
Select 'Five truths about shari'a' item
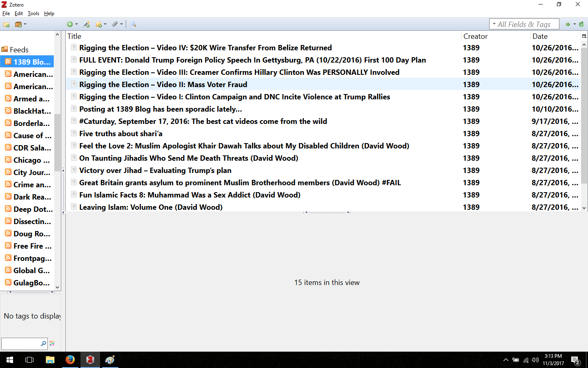[x=323, y=134]
